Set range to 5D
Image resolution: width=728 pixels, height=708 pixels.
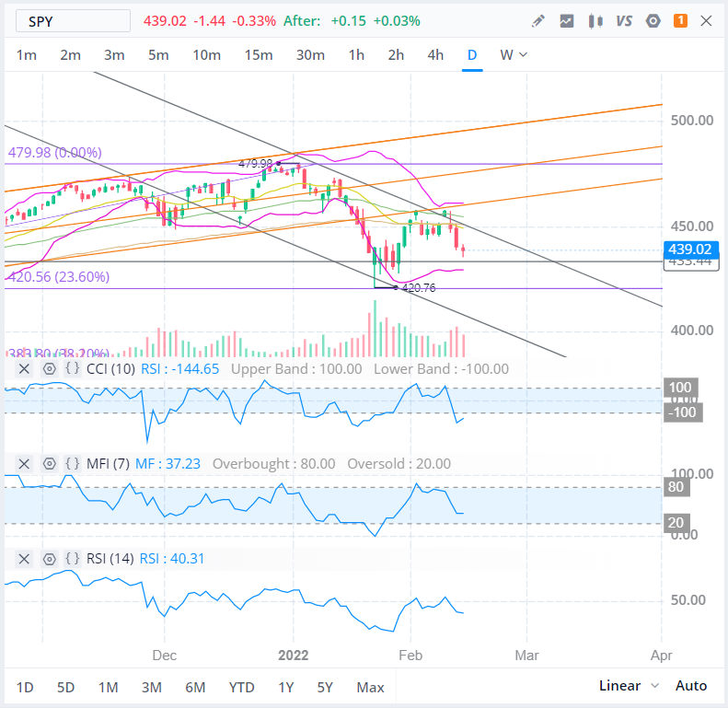coord(66,687)
